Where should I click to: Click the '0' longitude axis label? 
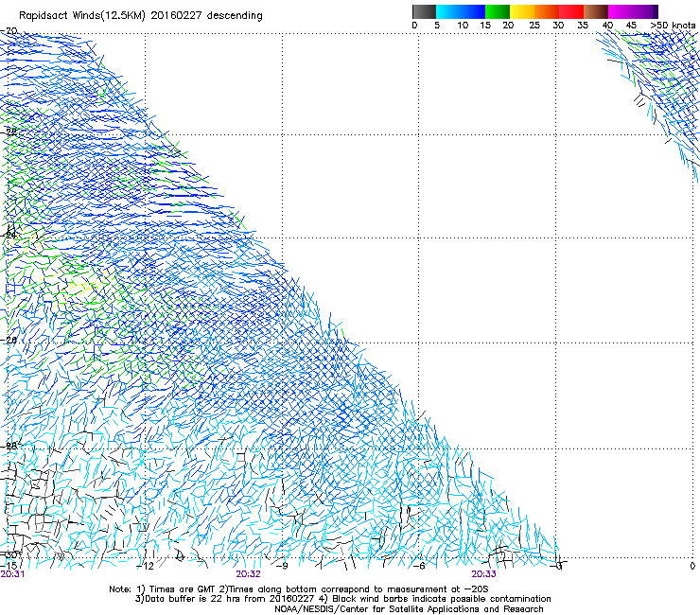[x=692, y=566]
